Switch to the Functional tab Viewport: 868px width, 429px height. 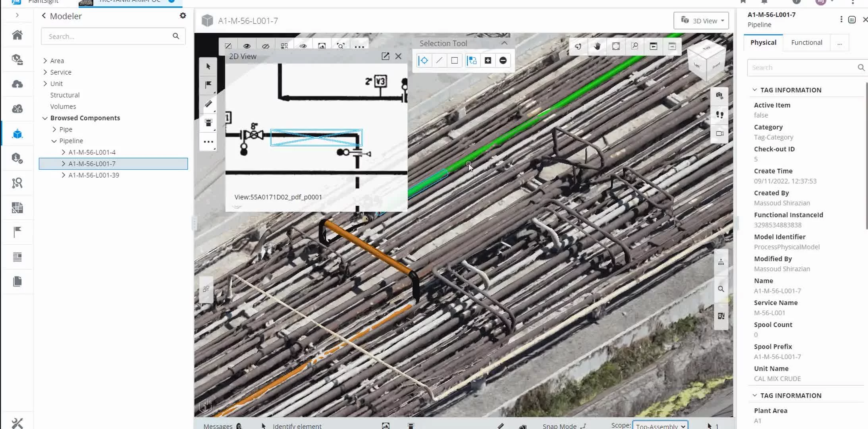806,43
